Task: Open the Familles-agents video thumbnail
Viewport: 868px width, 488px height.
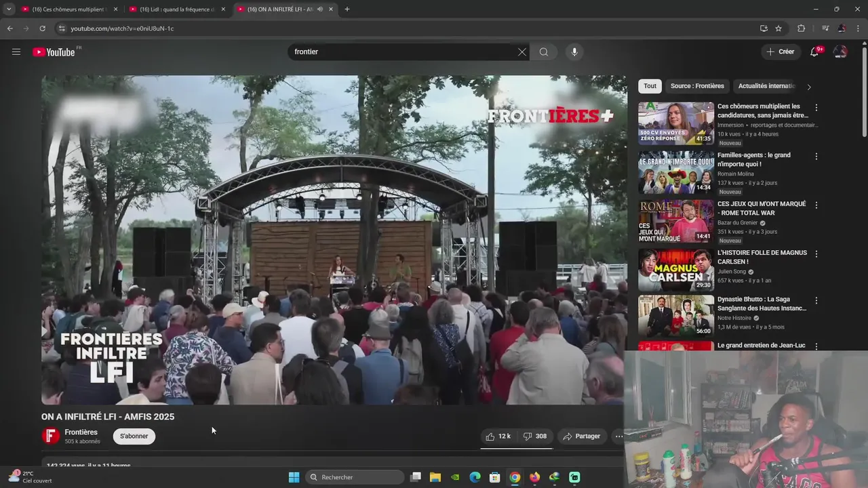Action: coord(676,172)
